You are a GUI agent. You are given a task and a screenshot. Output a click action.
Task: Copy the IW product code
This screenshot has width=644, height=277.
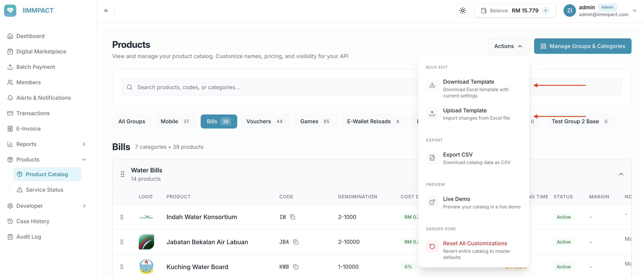point(293,217)
